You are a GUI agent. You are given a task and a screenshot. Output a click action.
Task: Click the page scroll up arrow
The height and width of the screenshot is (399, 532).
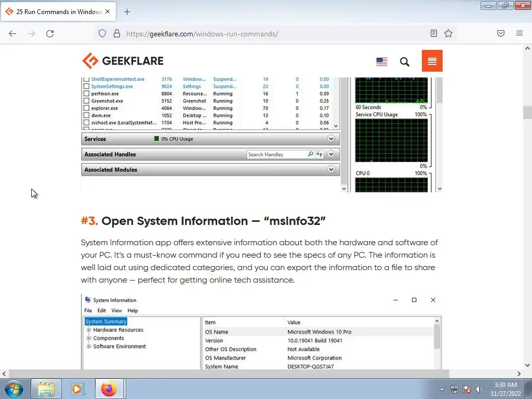tap(528, 48)
